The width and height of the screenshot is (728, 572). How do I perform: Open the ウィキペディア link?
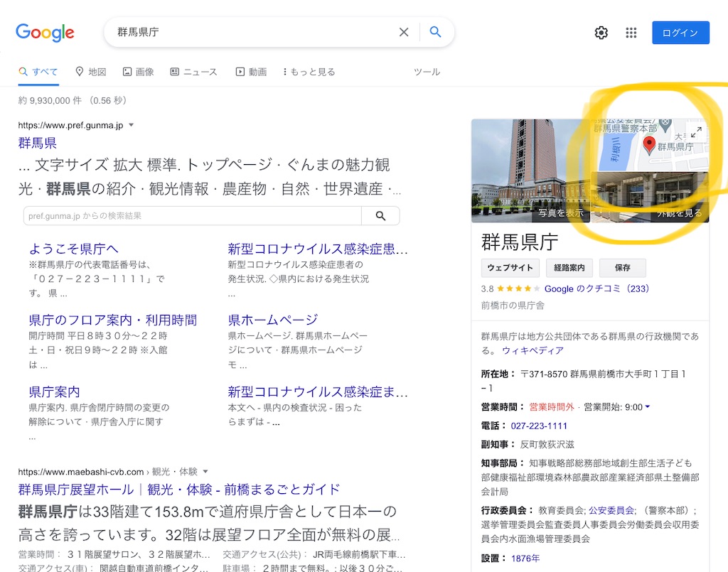[532, 350]
